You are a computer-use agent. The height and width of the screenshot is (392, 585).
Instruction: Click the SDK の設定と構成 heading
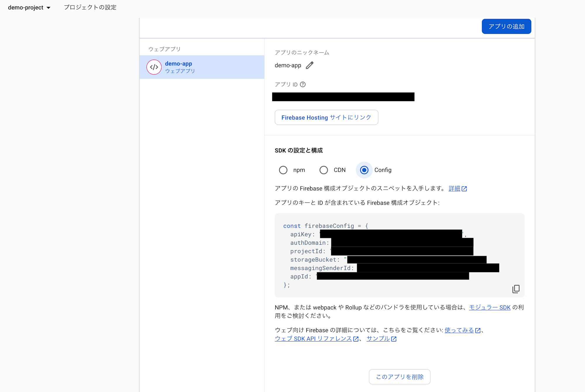point(299,150)
